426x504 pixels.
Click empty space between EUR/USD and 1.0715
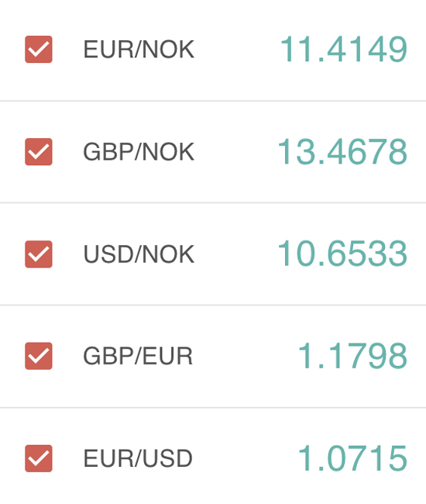point(246,458)
